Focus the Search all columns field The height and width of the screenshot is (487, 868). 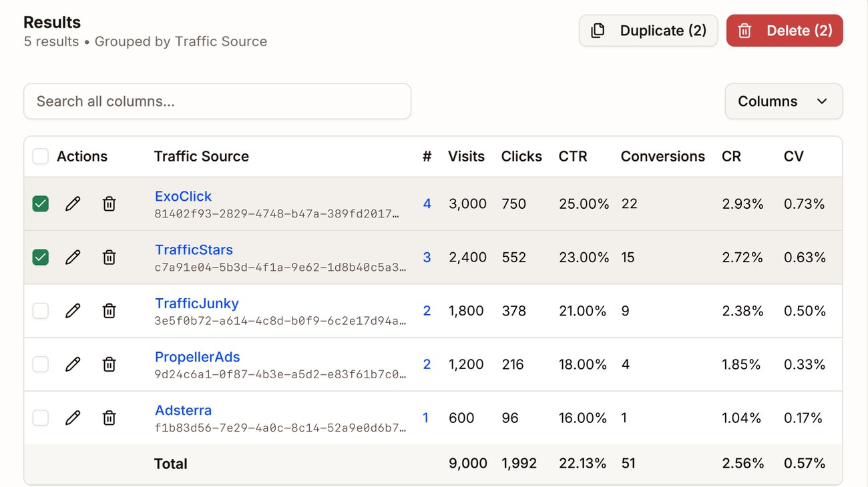pyautogui.click(x=217, y=101)
